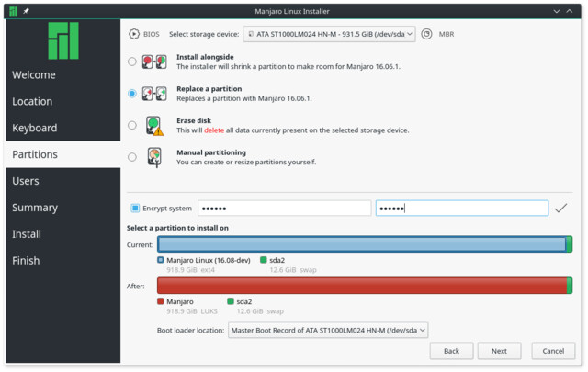Click the Manjaro icon in the title bar
The height and width of the screenshot is (372, 588).
pos(13,11)
